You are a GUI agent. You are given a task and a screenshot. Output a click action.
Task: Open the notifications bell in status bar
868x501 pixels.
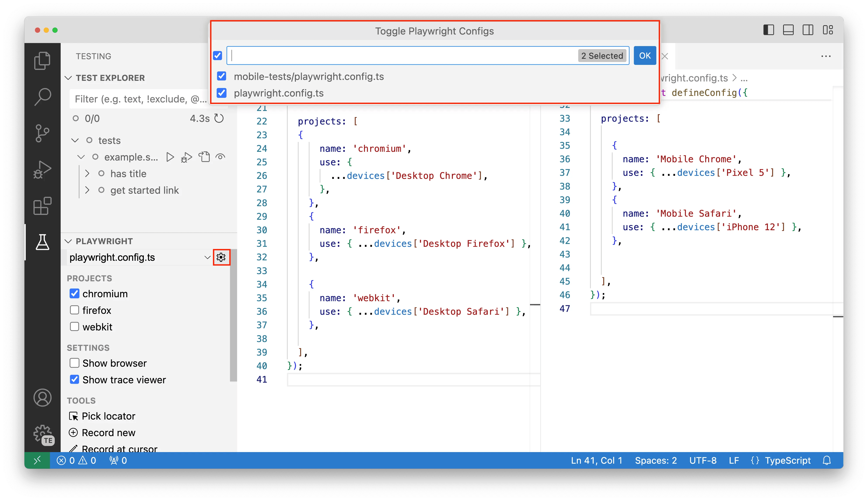[826, 460]
